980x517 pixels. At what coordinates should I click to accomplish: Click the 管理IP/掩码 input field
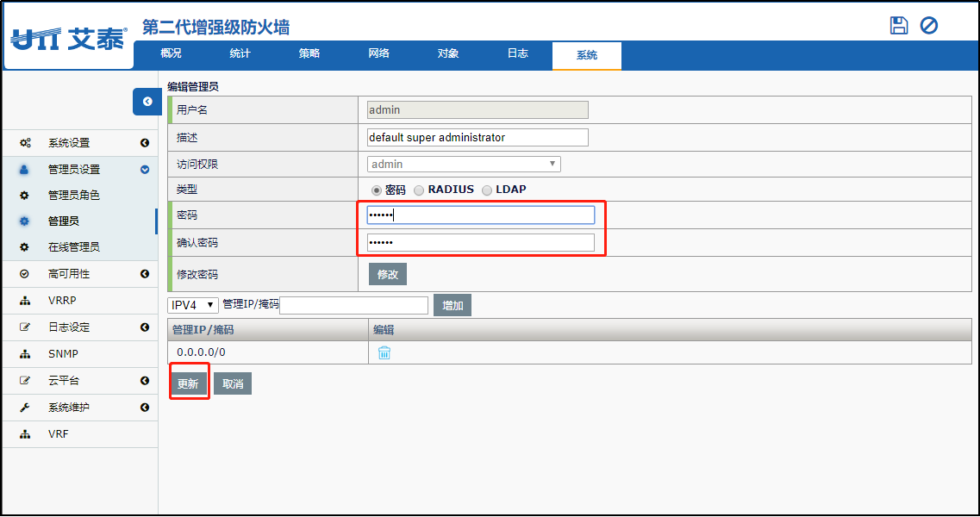(x=353, y=305)
